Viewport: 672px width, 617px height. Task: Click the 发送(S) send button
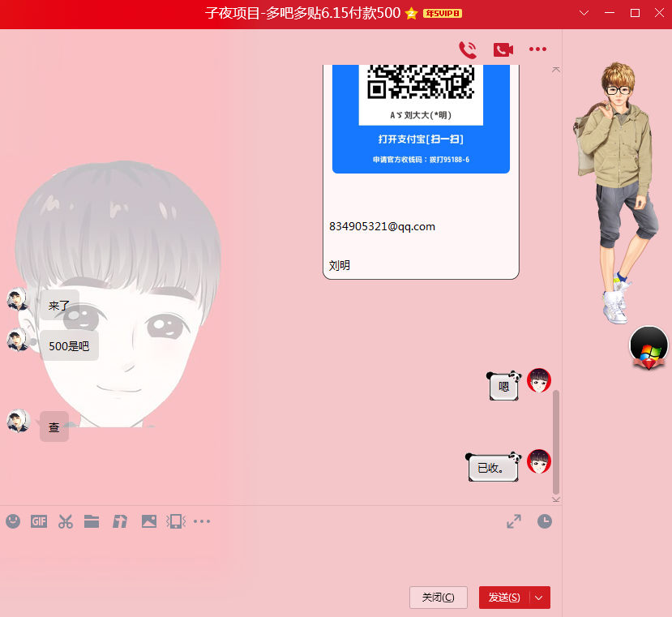[x=504, y=598]
